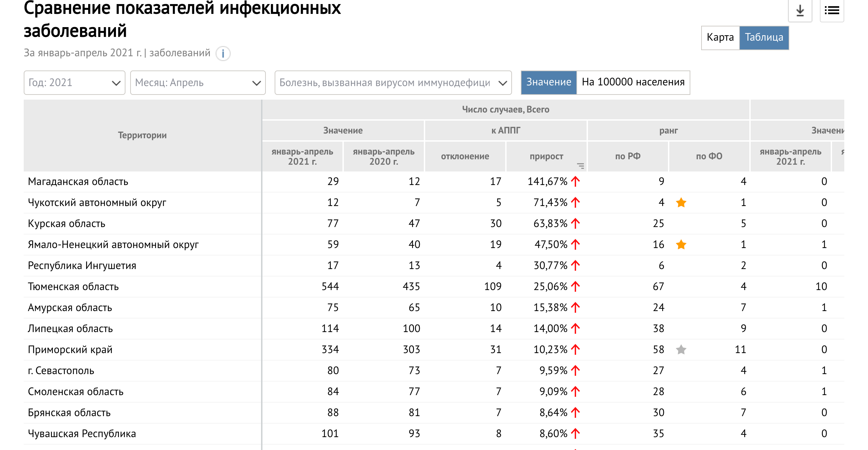Click Курская область row name
The image size is (868, 450).
point(66,224)
